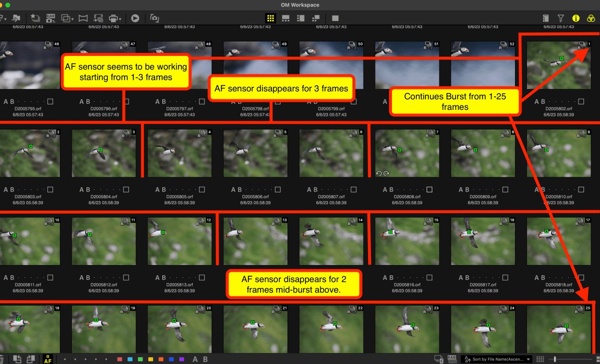Toggle the AF target display button
The width and height of the screenshot is (600, 364).
[48, 359]
